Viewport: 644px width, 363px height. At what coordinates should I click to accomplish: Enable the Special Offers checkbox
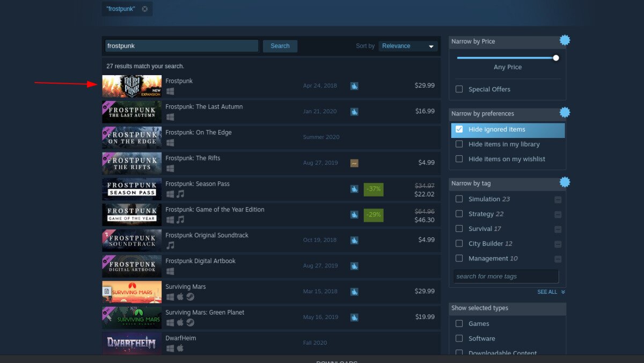coord(459,89)
